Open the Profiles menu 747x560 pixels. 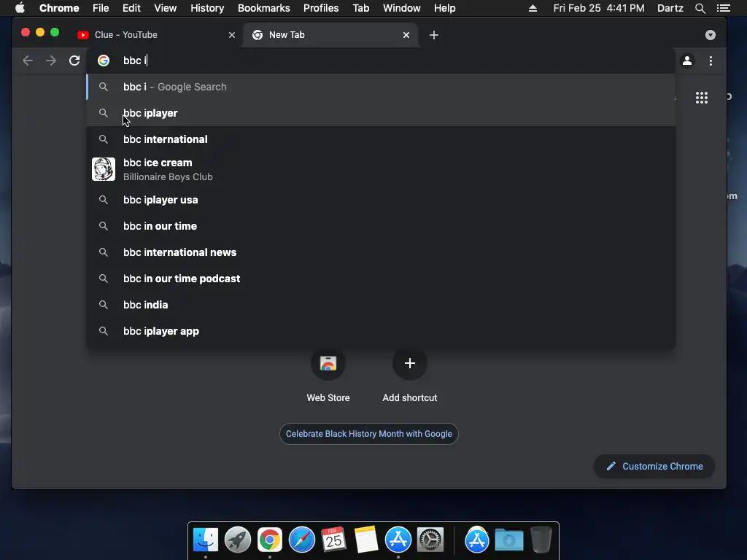(x=321, y=8)
